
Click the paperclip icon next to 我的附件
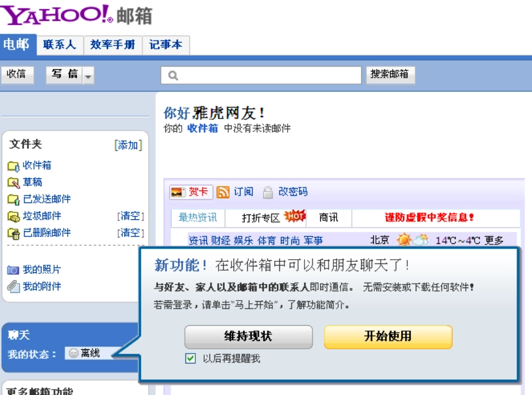coord(13,286)
